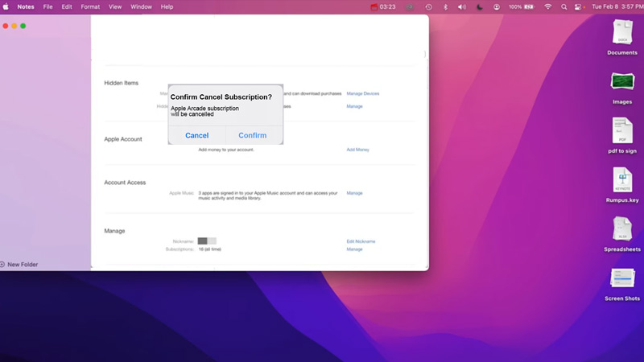Open the View menu
This screenshot has height=362, width=644.
pos(115,7)
